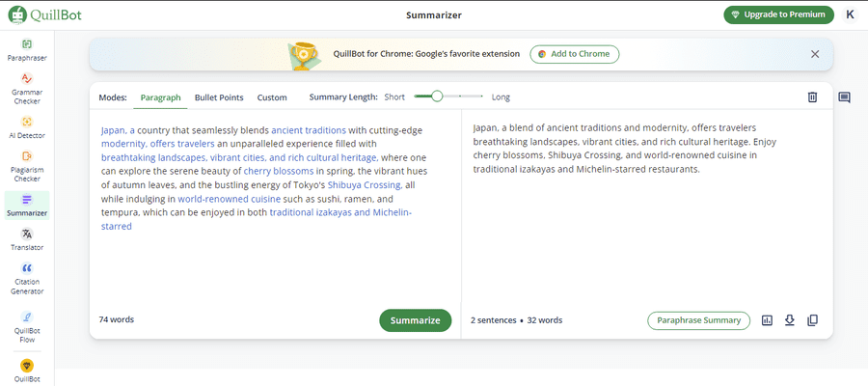Click the Summarizer page title

433,15
